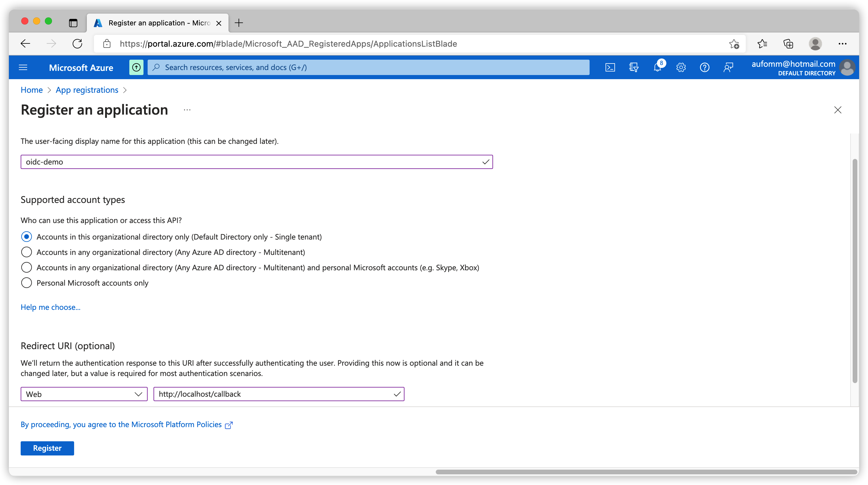This screenshot has height=485, width=868.
Task: Click the Register button
Action: (47, 448)
